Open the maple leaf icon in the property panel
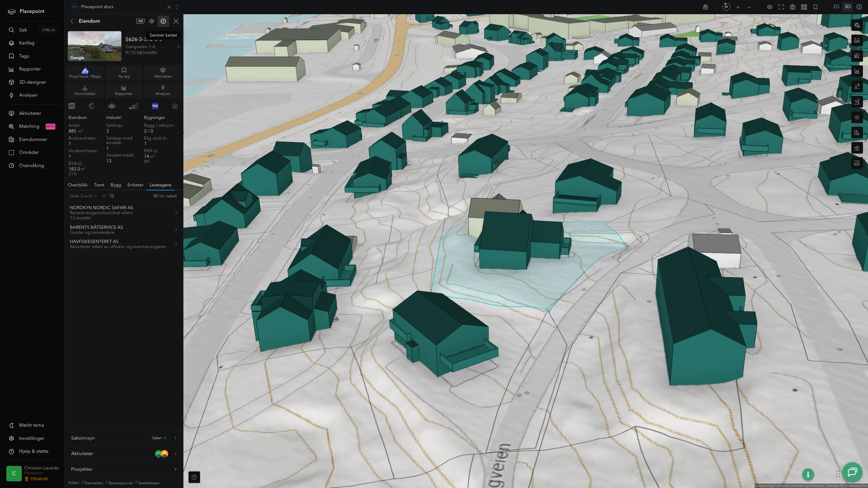Image resolution: width=868 pixels, height=488 pixels. pos(112,106)
